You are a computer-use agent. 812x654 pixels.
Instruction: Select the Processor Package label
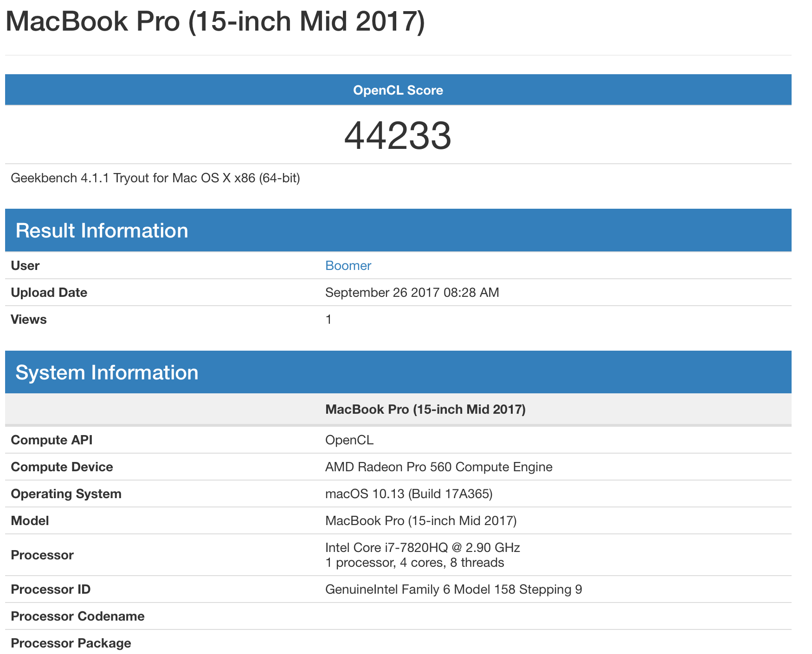(x=71, y=643)
